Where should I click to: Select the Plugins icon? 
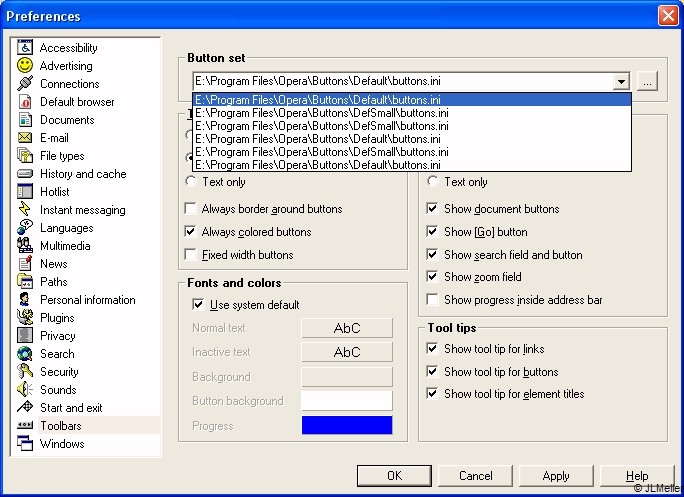(x=25, y=317)
